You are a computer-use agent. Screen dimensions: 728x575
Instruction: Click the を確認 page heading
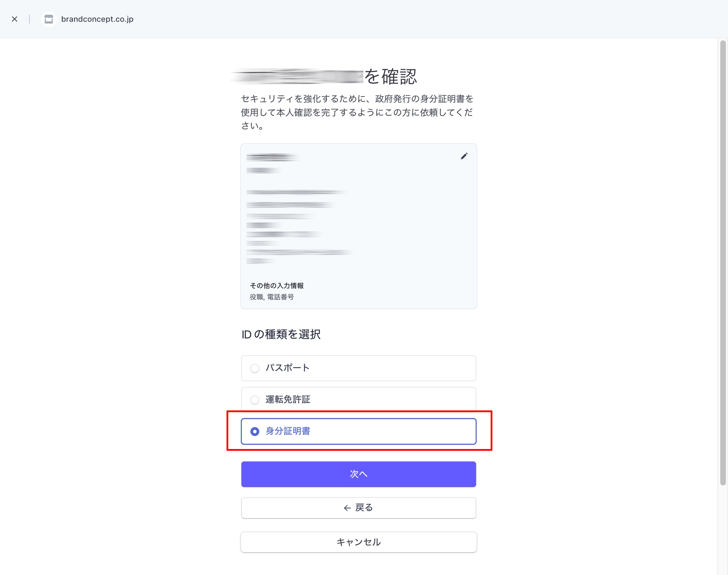[x=390, y=77]
